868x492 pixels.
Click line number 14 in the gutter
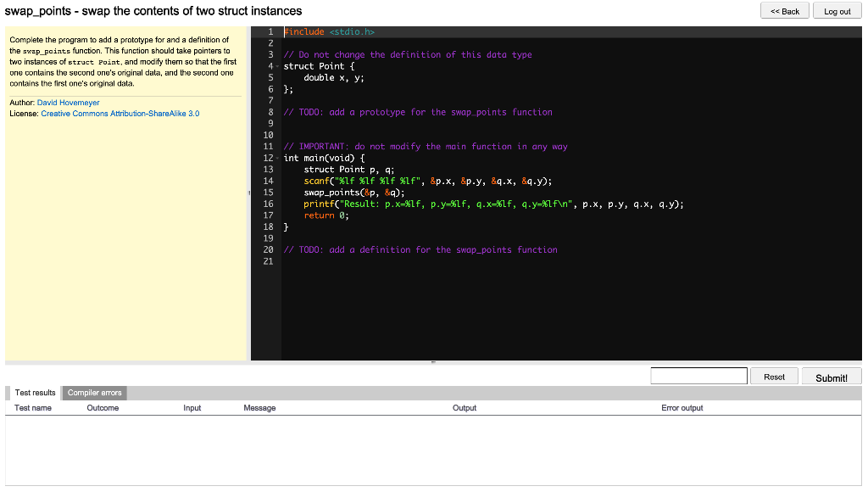coord(268,181)
